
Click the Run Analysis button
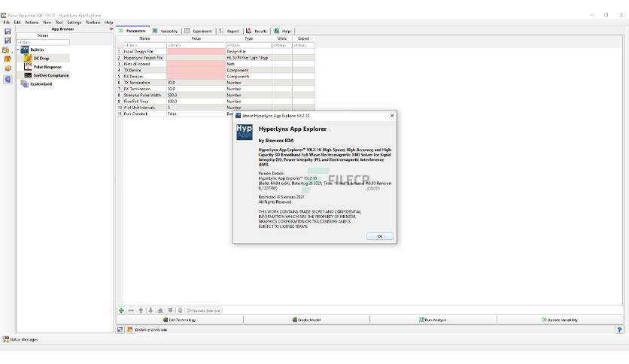[x=433, y=320]
